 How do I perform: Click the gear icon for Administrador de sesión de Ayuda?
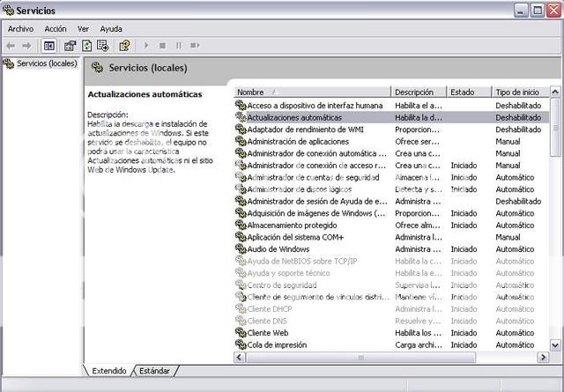(x=241, y=201)
